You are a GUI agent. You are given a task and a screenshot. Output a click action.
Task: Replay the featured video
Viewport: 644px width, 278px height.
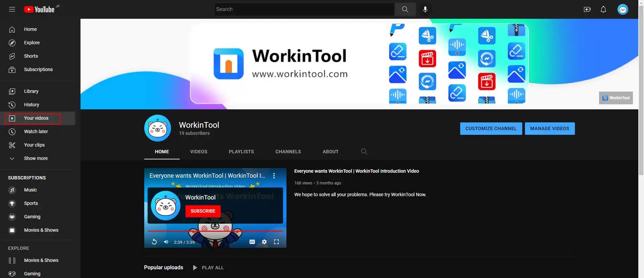154,242
